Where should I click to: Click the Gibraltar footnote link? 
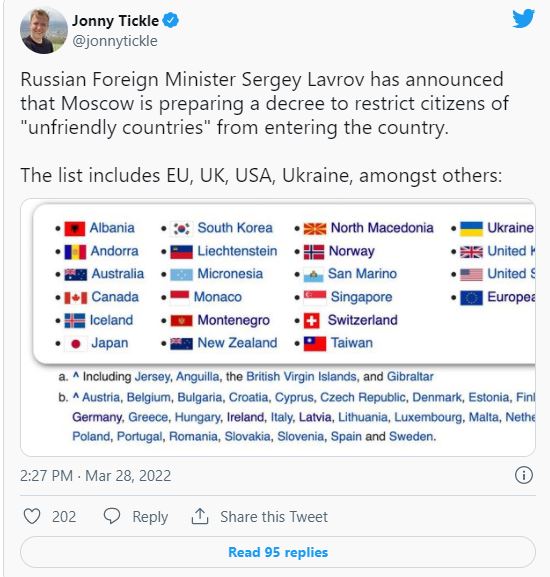[x=410, y=376]
